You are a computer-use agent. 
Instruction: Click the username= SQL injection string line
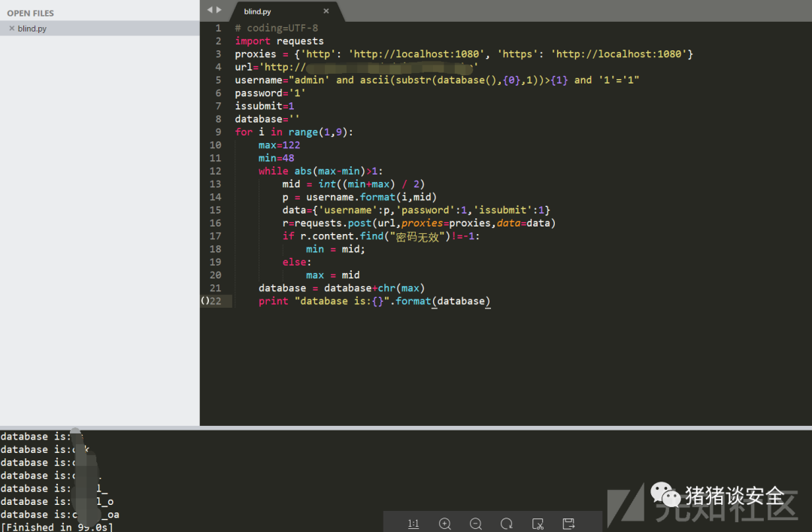[x=437, y=80]
